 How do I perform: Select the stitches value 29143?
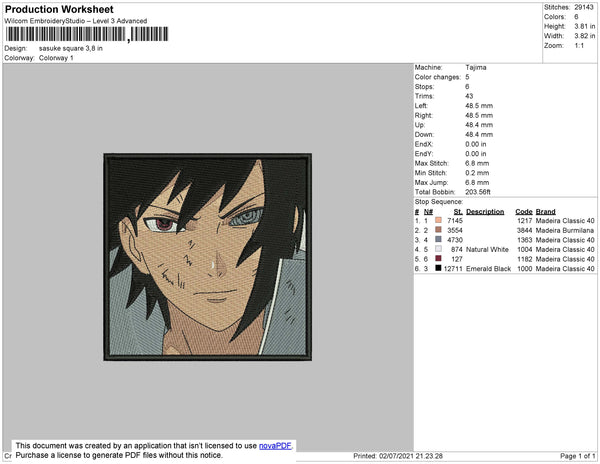pos(584,7)
